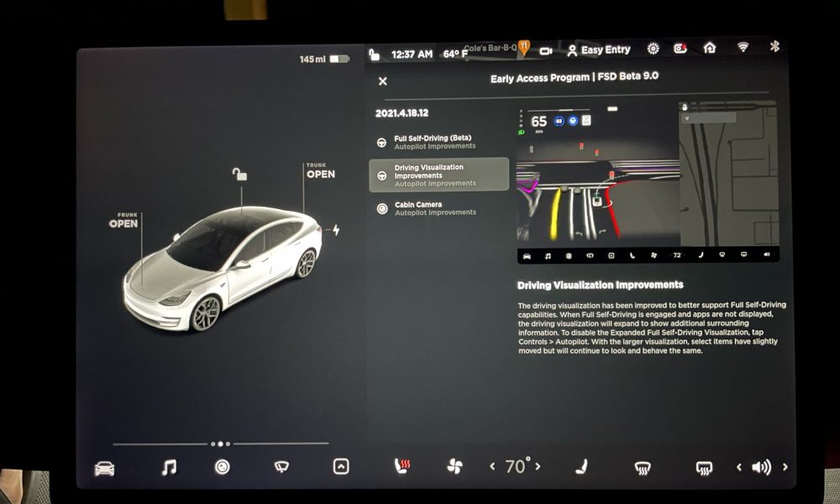Open the car controls icon in bottom bar
This screenshot has width=840, height=504.
104,468
